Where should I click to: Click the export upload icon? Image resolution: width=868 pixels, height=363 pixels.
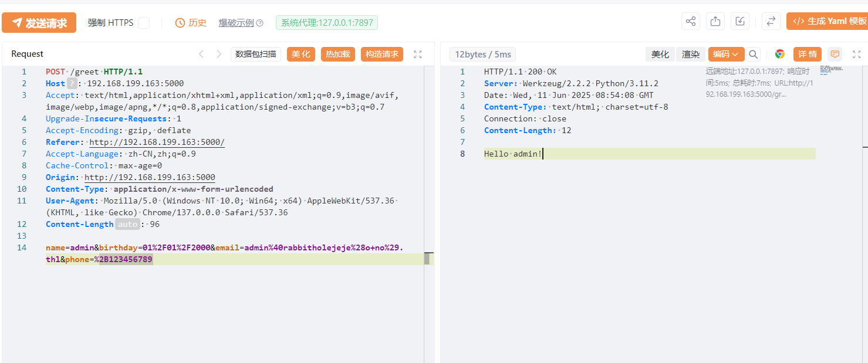click(715, 22)
